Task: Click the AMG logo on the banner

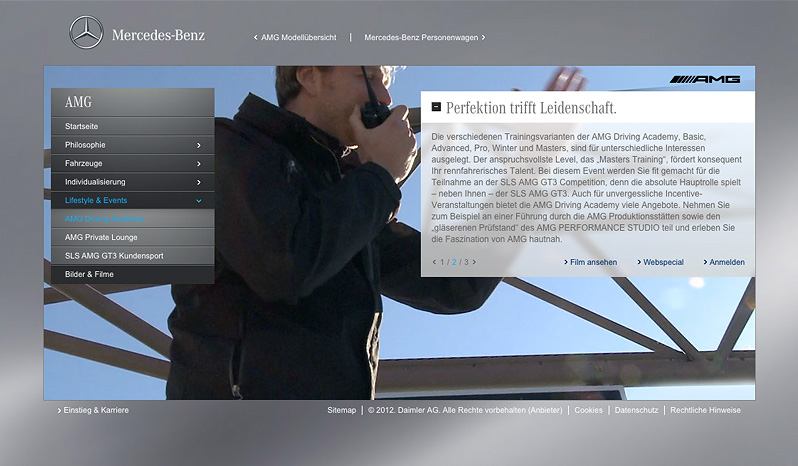Action: pos(705,79)
